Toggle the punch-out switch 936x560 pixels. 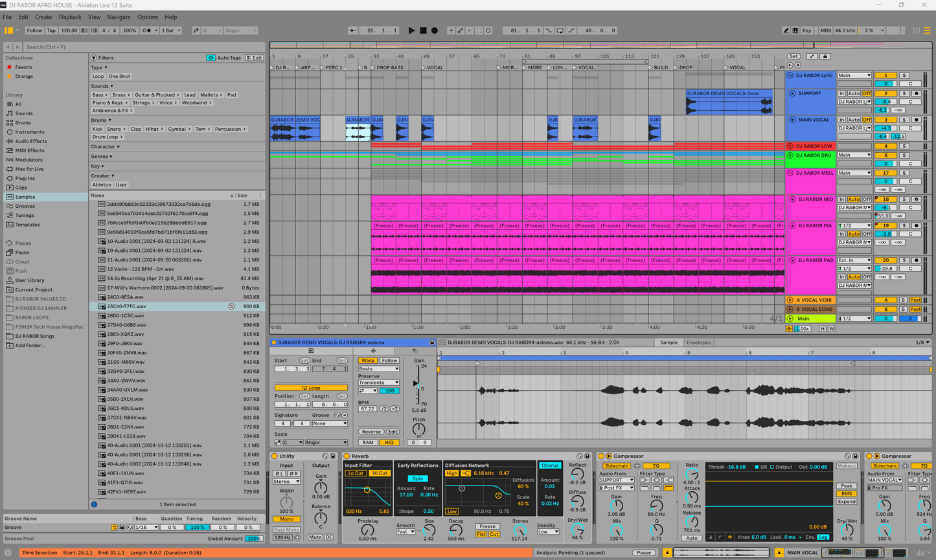tap(571, 30)
